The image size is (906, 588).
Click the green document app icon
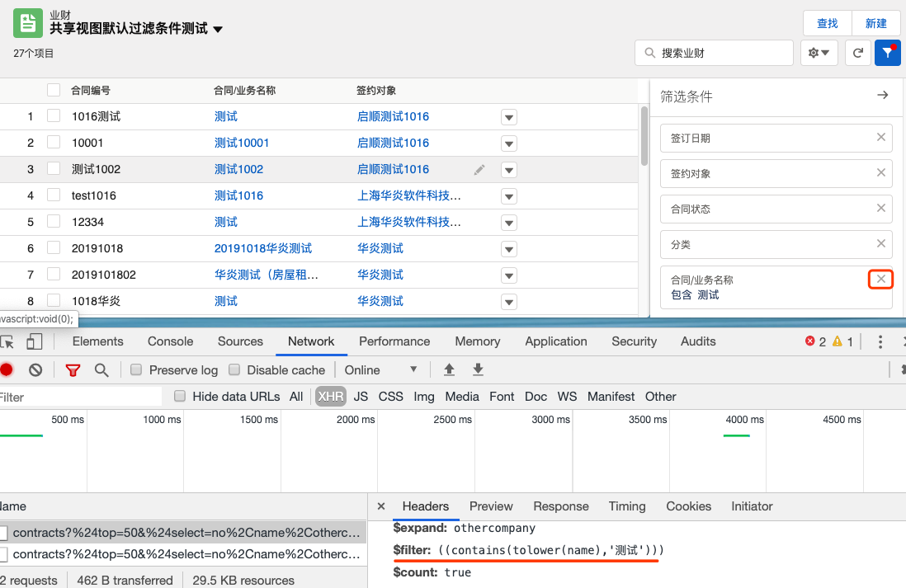tap(28, 23)
